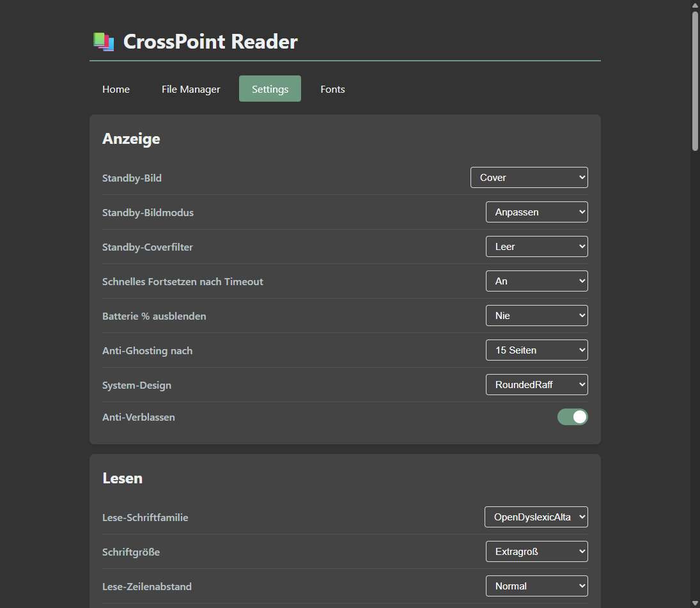
Task: Toggle the Anti-Verblassen switch off
Action: pos(572,417)
